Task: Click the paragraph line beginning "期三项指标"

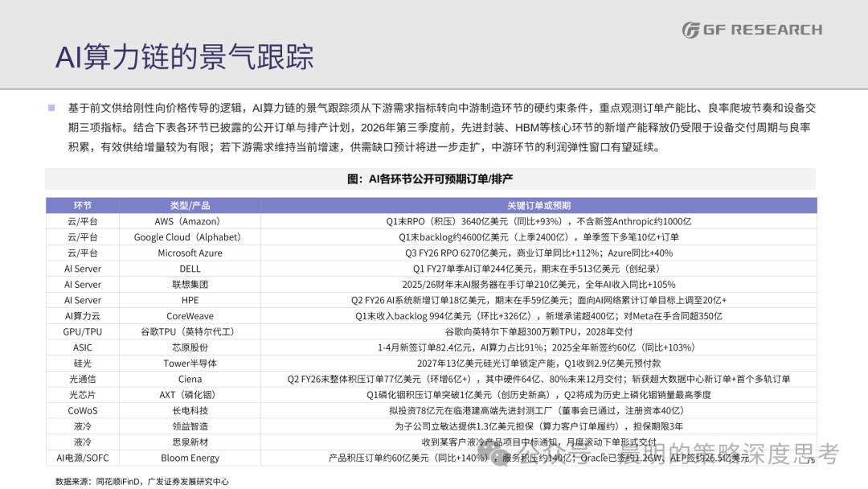Action: tap(439, 128)
